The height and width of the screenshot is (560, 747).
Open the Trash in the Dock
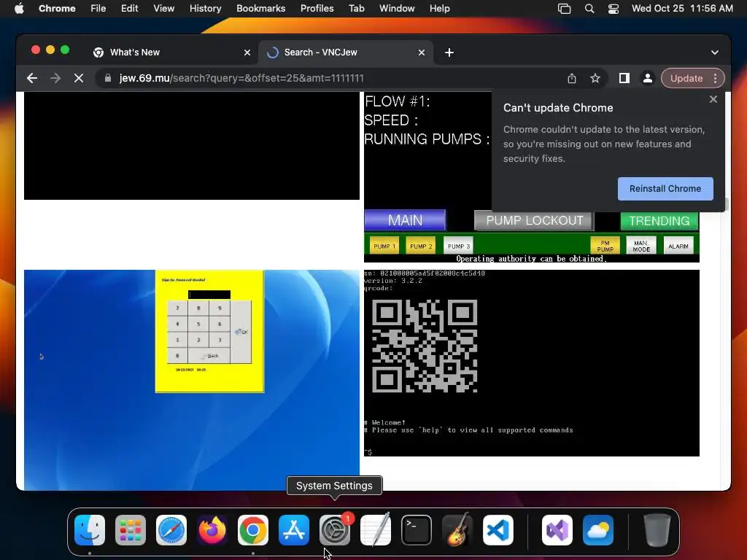tap(657, 530)
